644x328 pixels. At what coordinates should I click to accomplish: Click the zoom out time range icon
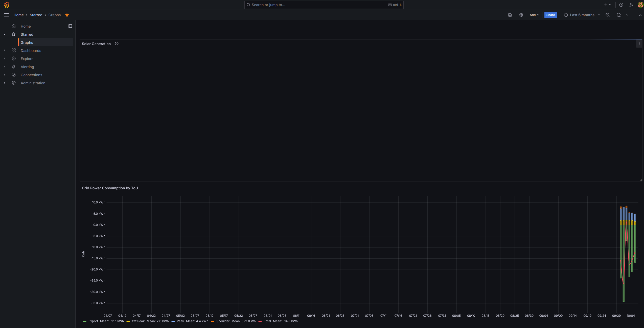(x=608, y=15)
